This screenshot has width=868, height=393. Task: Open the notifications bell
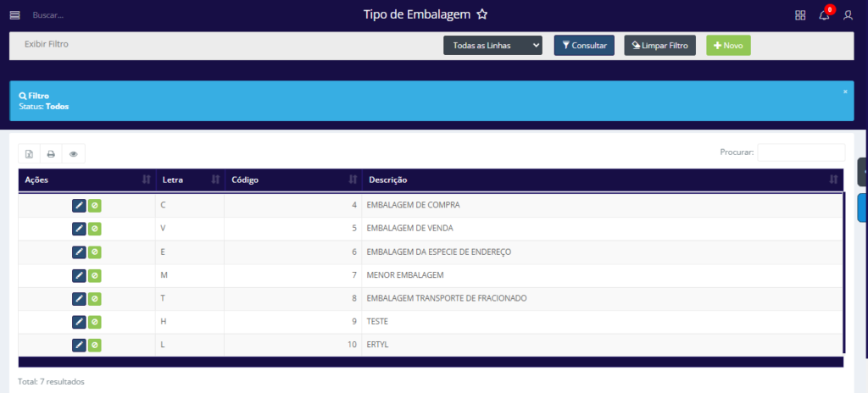(824, 15)
